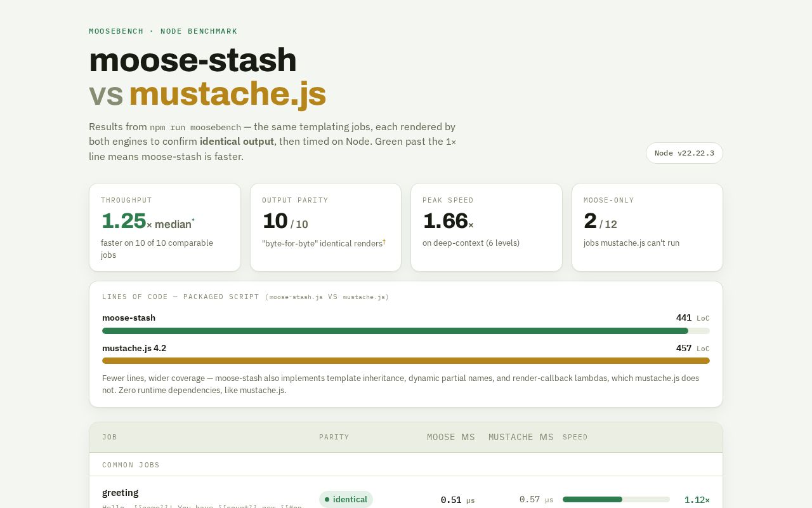Viewport: 812px width, 508px height.
Task: Click the SPEED column header
Action: point(575,437)
